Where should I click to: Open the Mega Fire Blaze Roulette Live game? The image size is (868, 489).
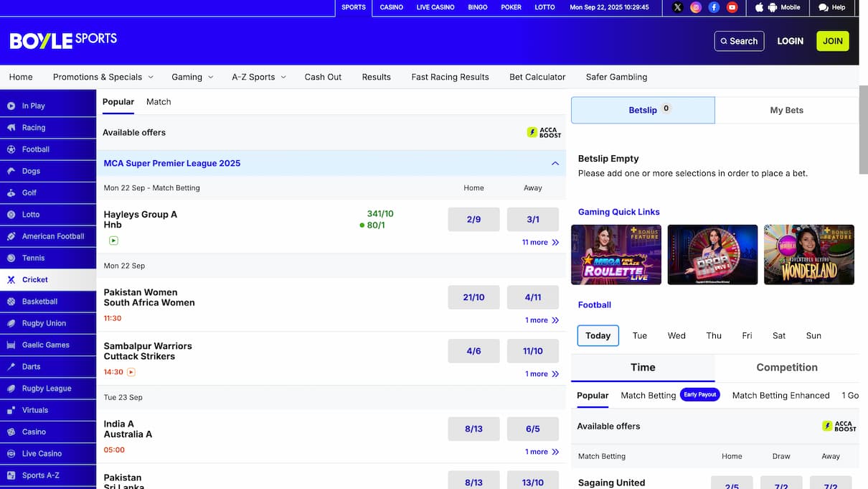pos(616,255)
